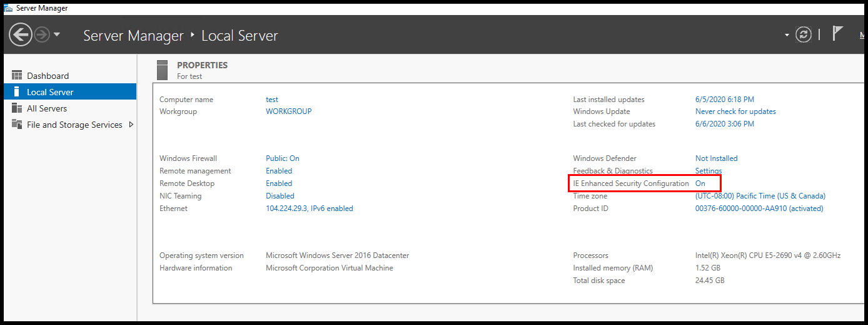Change Remote Desktop 'Enabled' setting

279,183
